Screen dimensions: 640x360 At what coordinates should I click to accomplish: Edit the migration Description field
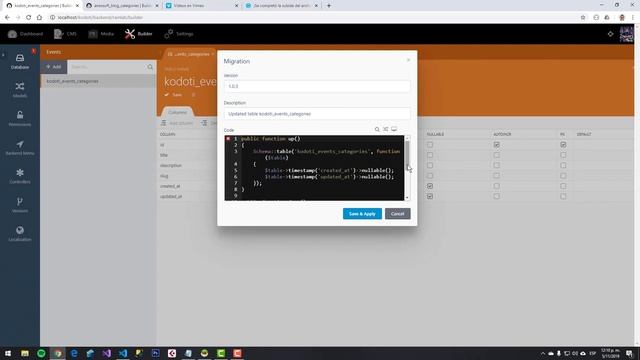tap(317, 113)
